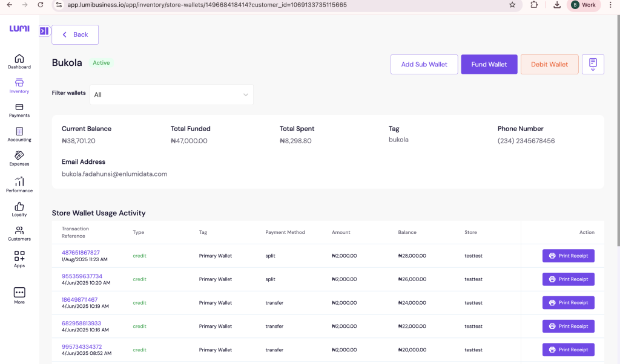Open transaction reference 487651867827
Viewport: 620px width, 364px height.
click(81, 253)
